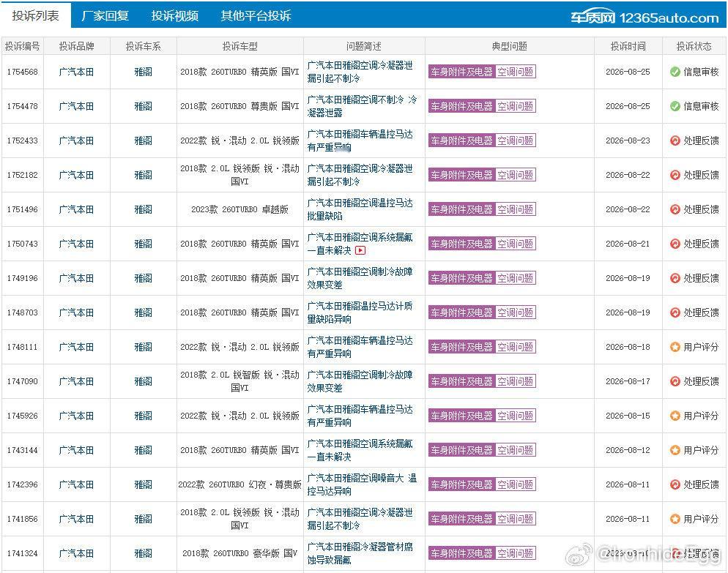Image resolution: width=728 pixels, height=573 pixels.
Task: Click the green check status icon for 1754568
Action: (x=675, y=72)
